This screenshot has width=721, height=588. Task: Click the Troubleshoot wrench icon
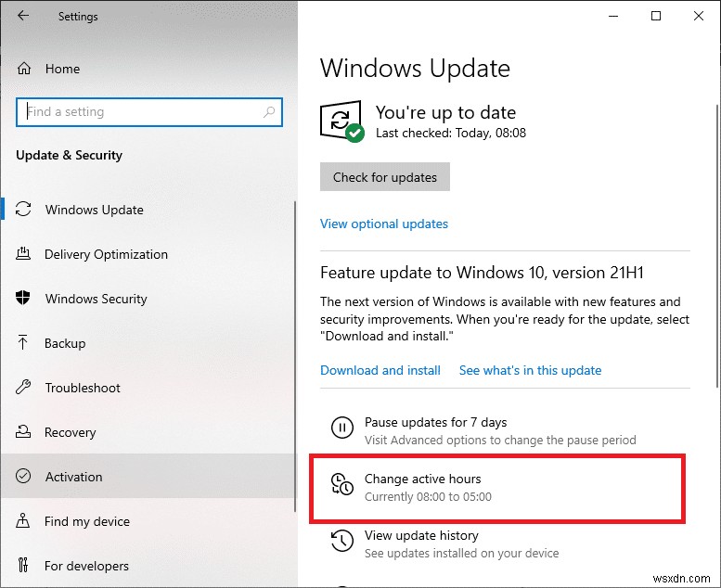[24, 388]
